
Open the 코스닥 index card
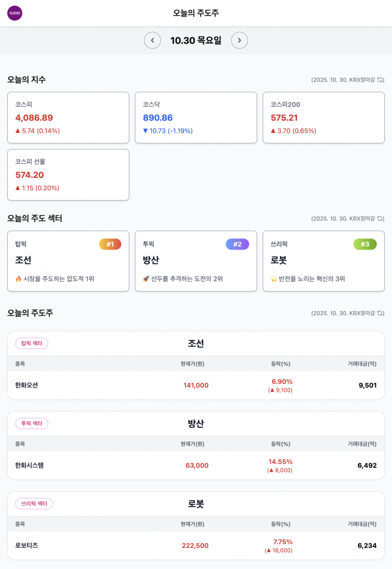click(195, 118)
